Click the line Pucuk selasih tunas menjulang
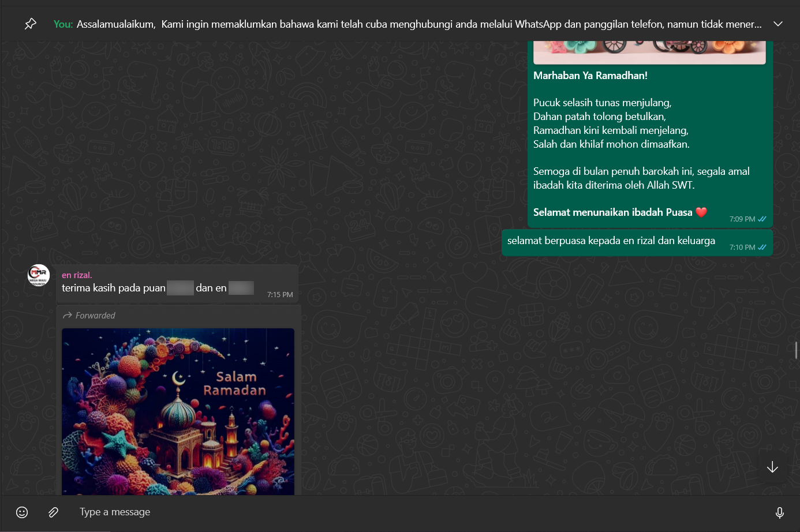This screenshot has height=532, width=800. click(x=603, y=103)
